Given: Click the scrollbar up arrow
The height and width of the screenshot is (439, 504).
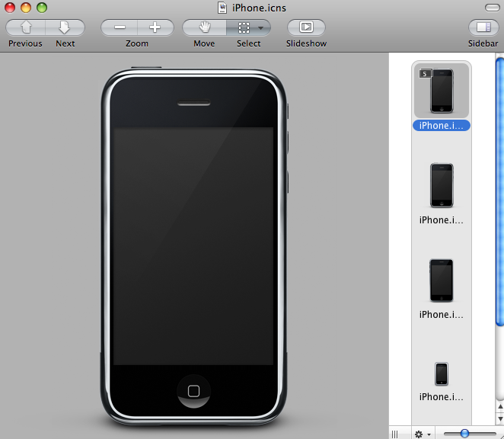Looking at the screenshot, I should pyautogui.click(x=500, y=407).
